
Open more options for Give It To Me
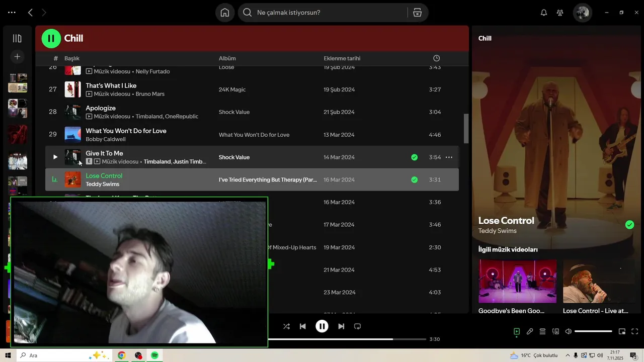click(x=449, y=157)
